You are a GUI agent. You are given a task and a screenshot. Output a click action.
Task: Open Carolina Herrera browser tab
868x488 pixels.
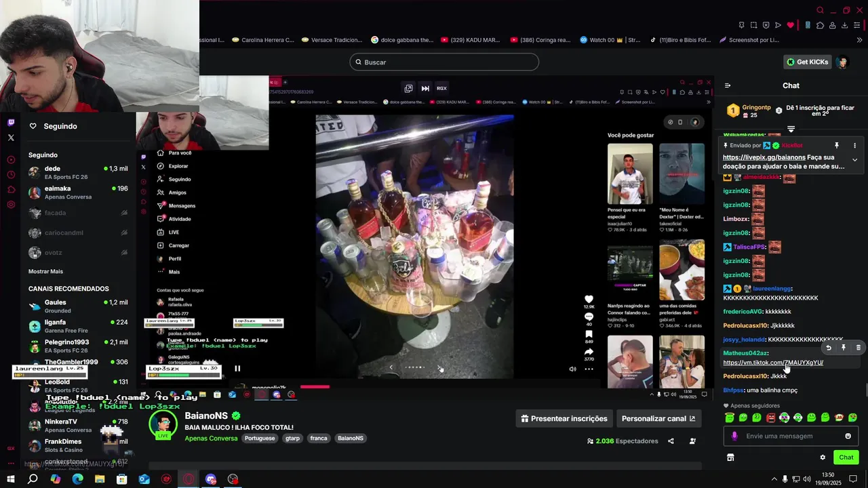point(263,40)
